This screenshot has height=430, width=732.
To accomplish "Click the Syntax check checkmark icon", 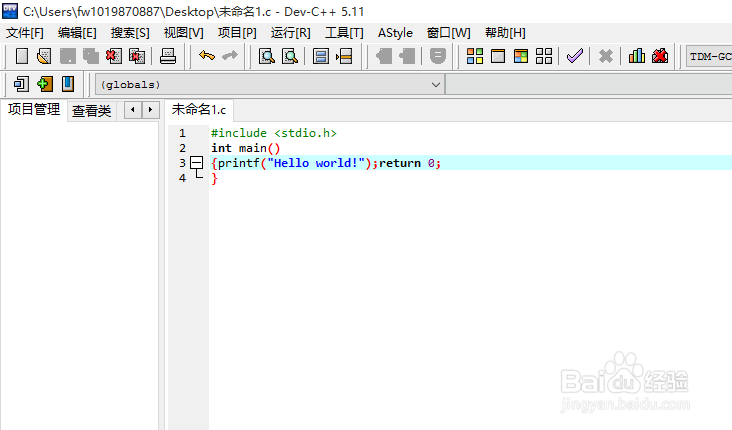I will click(x=575, y=56).
